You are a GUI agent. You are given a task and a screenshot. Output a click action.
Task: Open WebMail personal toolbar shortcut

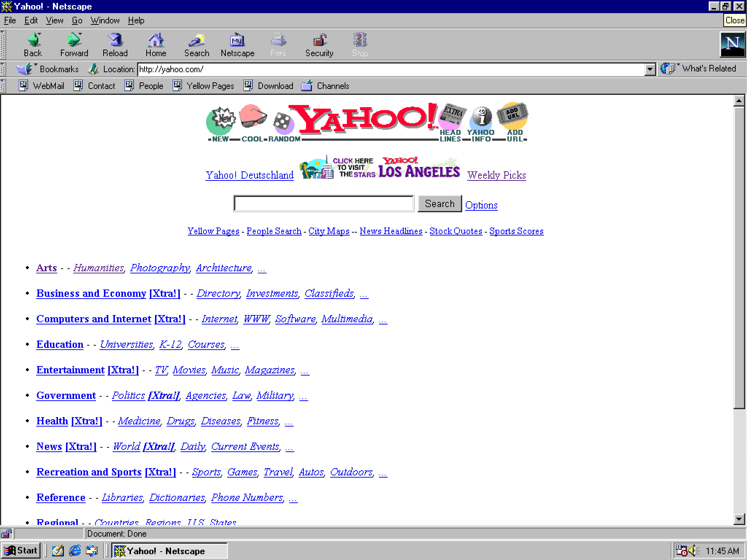42,86
